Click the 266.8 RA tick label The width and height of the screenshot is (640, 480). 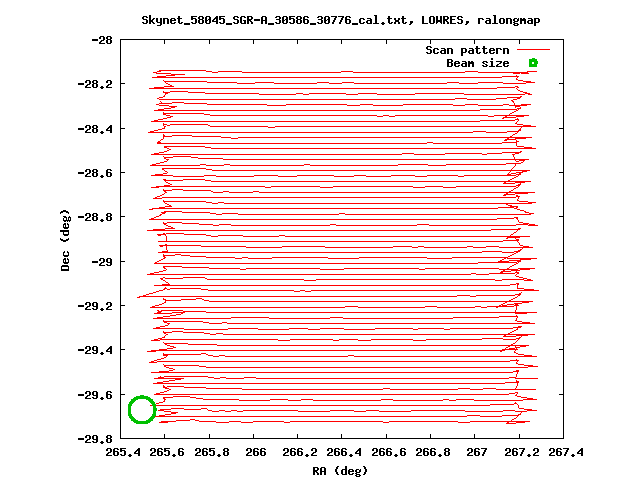point(433,452)
